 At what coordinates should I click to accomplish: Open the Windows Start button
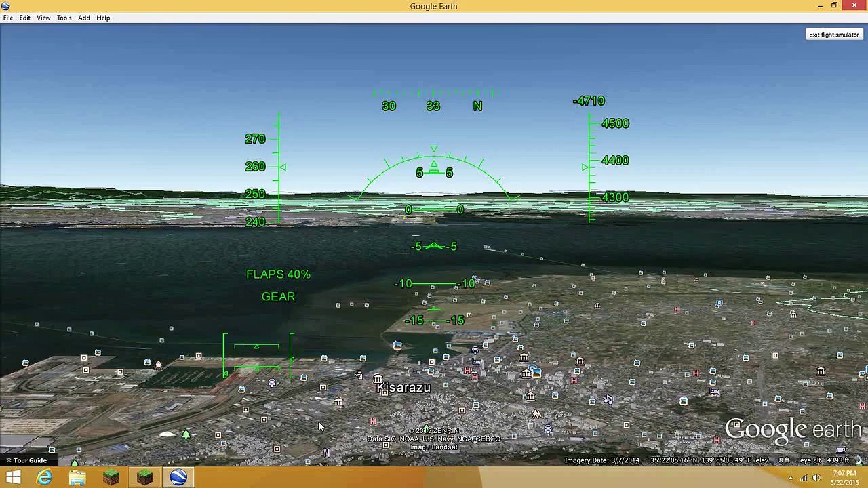(x=13, y=478)
